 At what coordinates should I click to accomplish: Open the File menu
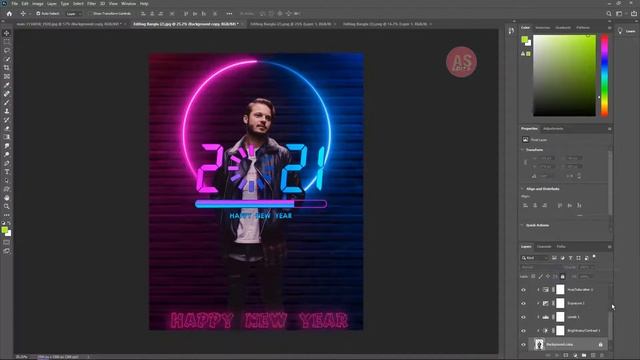click(14, 4)
